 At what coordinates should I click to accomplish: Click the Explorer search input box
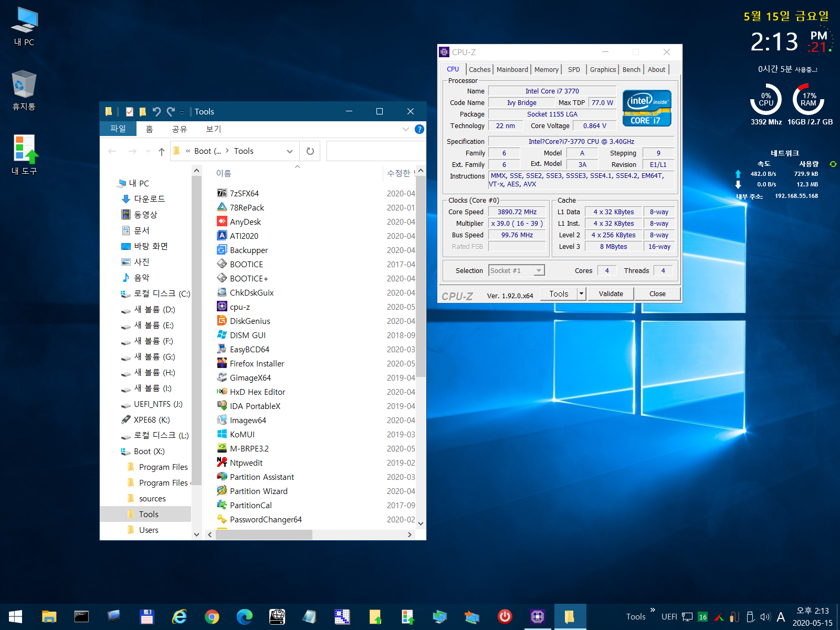(x=376, y=151)
